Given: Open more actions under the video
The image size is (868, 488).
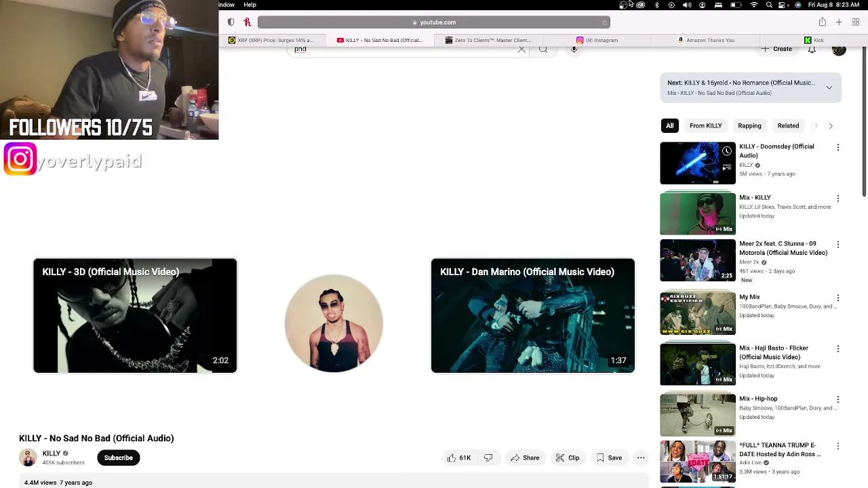Looking at the screenshot, I should click(x=641, y=458).
